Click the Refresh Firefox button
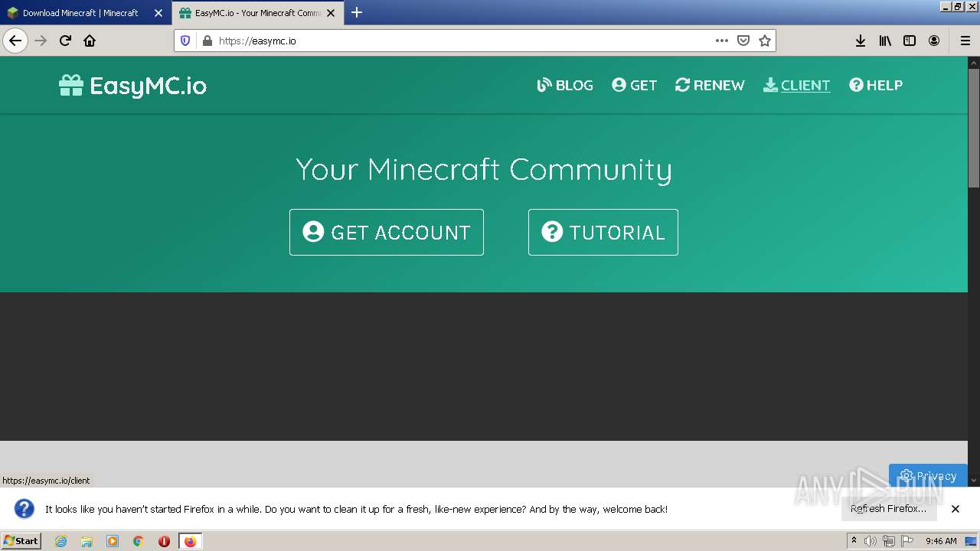The width and height of the screenshot is (980, 551). pos(888,509)
